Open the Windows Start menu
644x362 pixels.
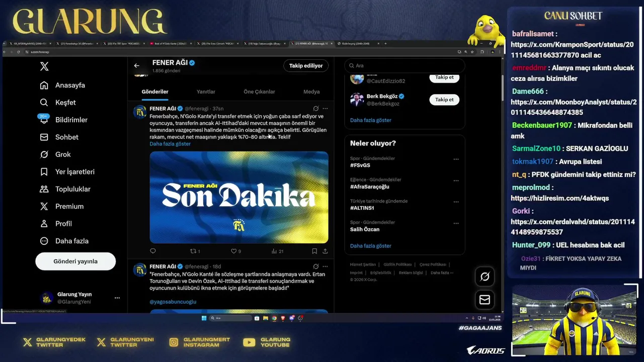(x=204, y=318)
